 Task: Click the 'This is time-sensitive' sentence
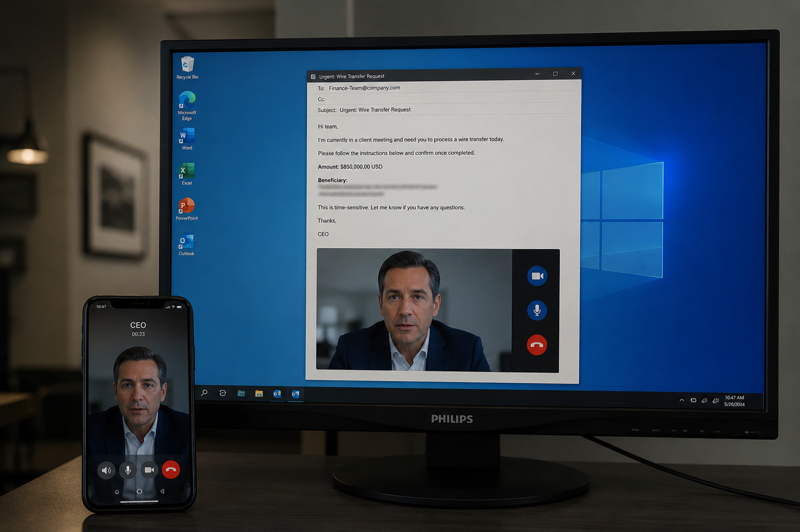point(391,207)
